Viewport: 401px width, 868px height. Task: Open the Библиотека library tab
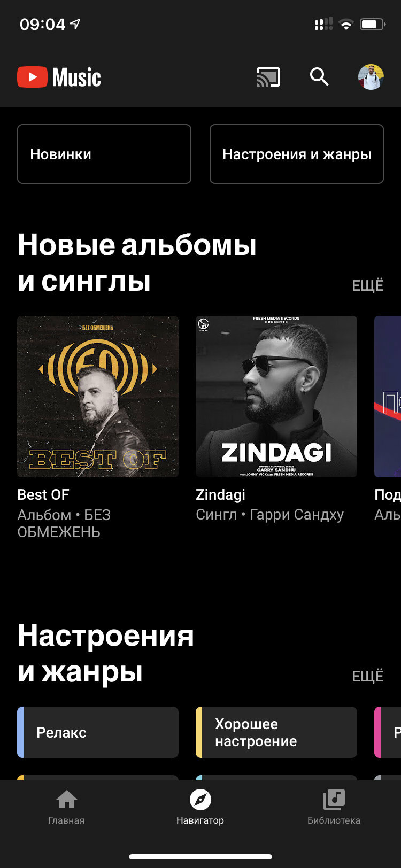(334, 807)
